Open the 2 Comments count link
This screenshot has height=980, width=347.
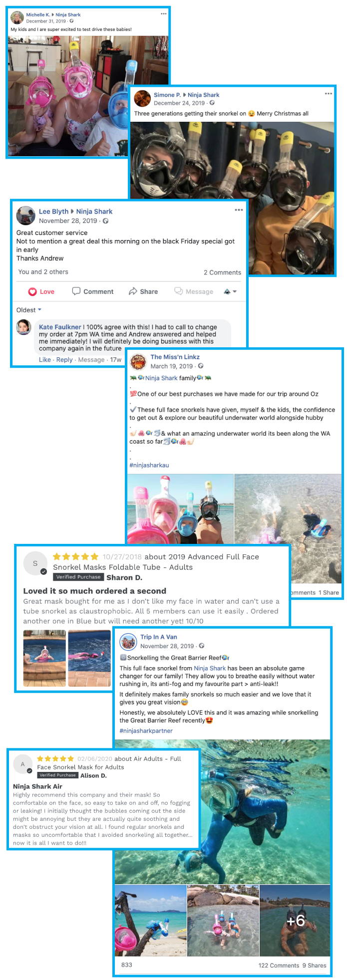(x=222, y=272)
